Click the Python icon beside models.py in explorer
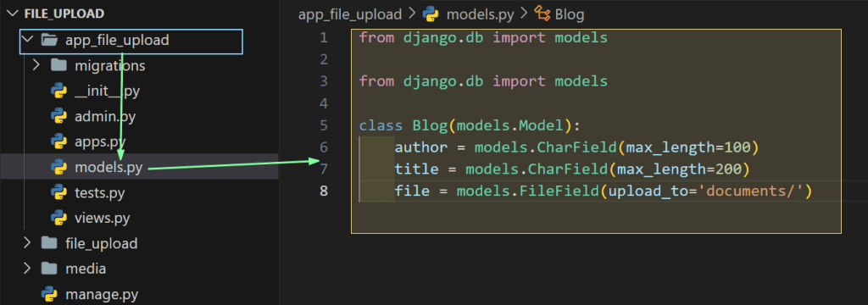Screen dimensions: 868x305 [x=58, y=167]
